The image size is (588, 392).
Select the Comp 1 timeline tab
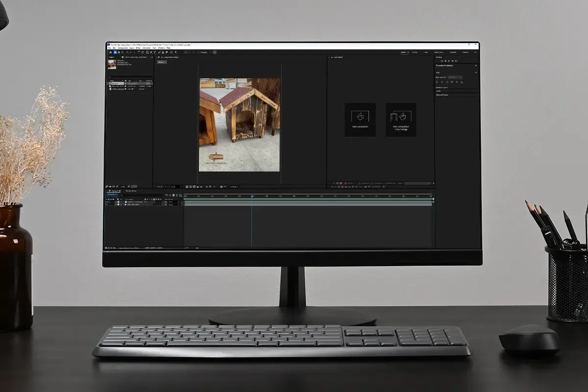115,191
